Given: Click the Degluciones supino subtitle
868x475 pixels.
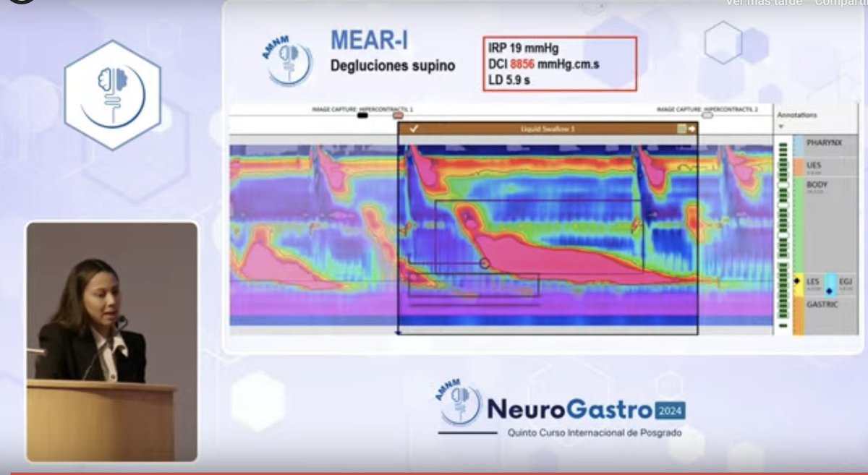Looking at the screenshot, I should point(393,66).
